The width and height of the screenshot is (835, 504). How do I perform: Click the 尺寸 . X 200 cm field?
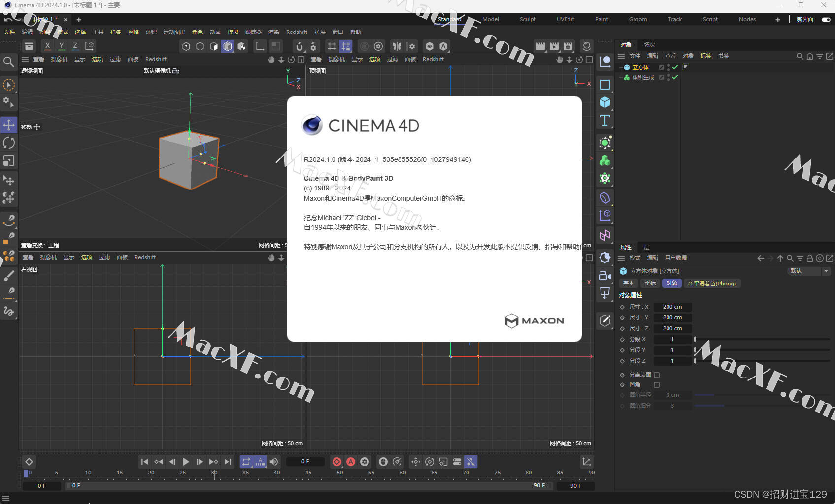point(672,307)
